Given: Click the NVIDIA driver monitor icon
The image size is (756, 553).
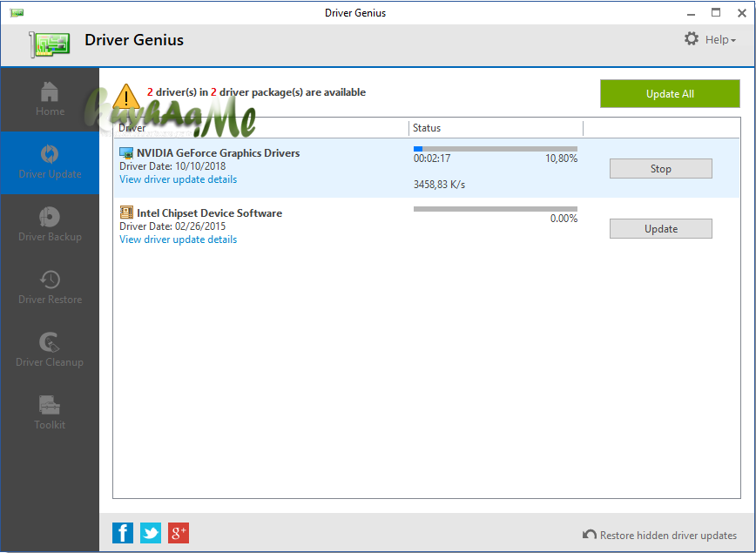Looking at the screenshot, I should [x=126, y=153].
